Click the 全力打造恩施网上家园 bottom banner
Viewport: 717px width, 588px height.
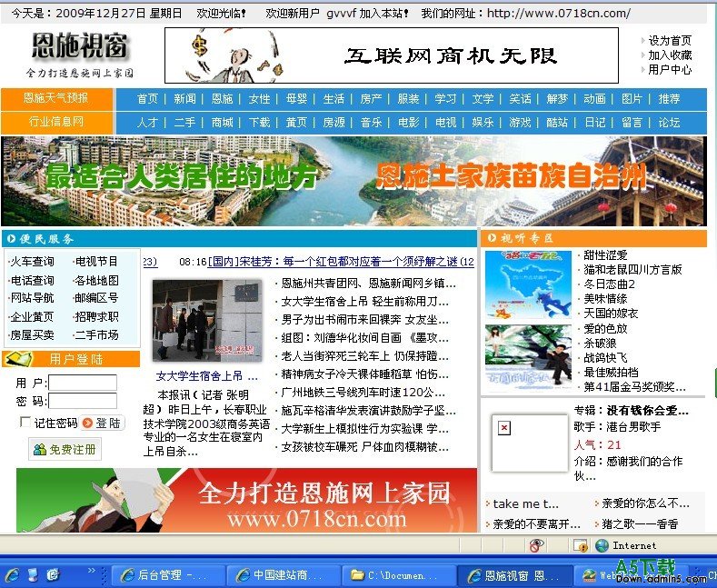(x=246, y=500)
